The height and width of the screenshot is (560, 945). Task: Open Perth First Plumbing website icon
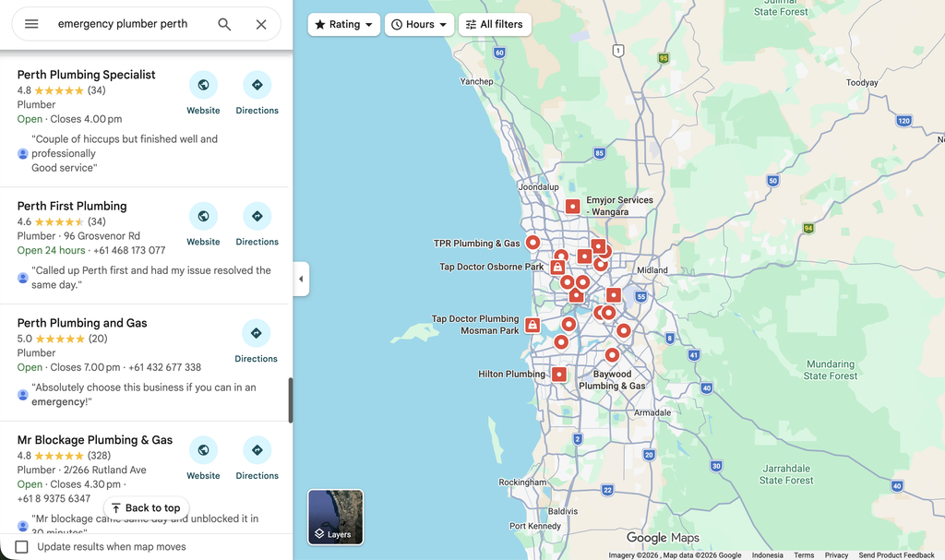[x=203, y=217]
